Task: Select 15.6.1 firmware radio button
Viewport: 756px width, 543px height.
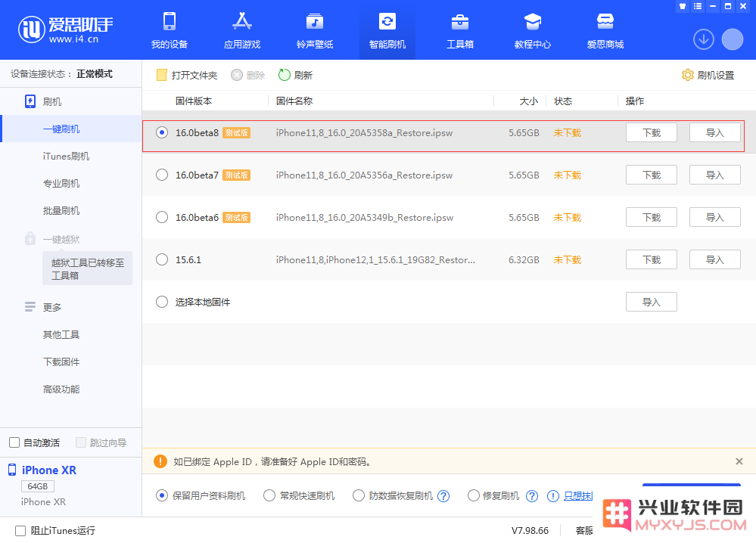Action: (162, 259)
